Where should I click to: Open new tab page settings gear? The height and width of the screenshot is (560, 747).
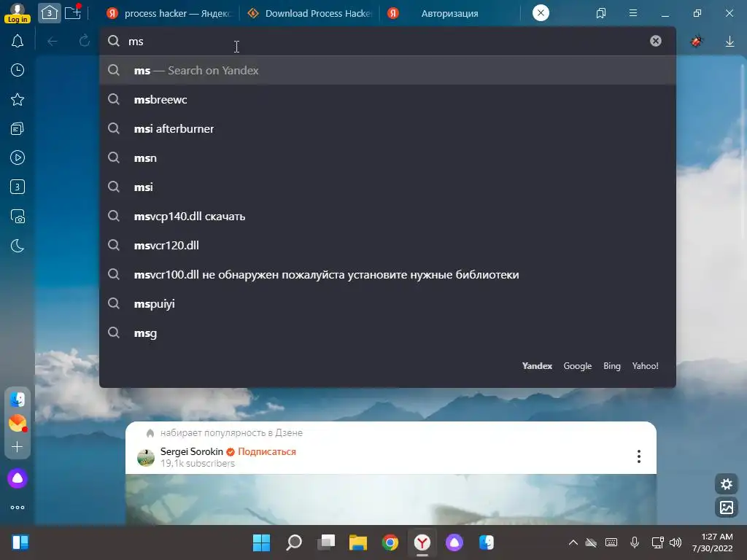click(727, 484)
